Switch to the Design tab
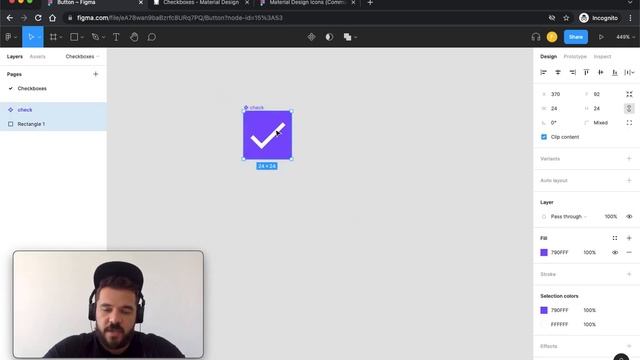The width and height of the screenshot is (640, 360). 548,57
